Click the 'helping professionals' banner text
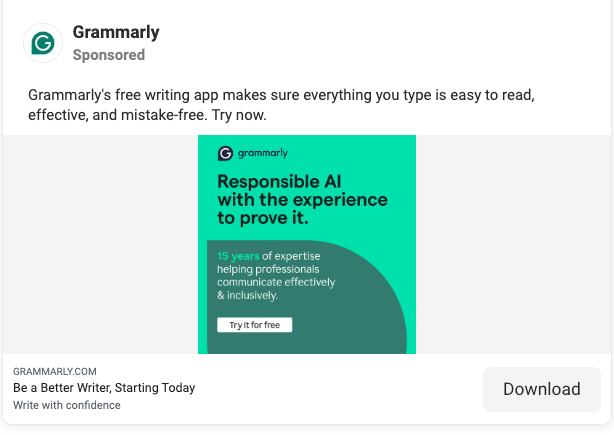 (x=268, y=270)
